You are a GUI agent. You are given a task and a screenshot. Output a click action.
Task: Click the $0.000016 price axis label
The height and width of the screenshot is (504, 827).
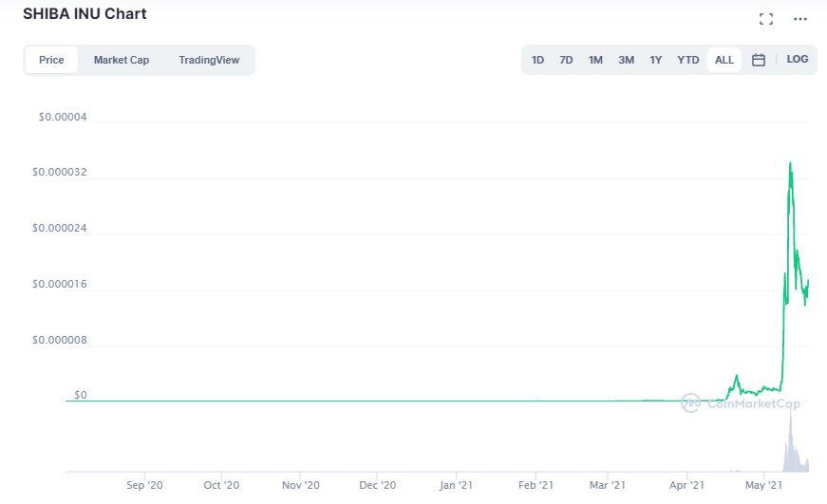click(x=59, y=284)
